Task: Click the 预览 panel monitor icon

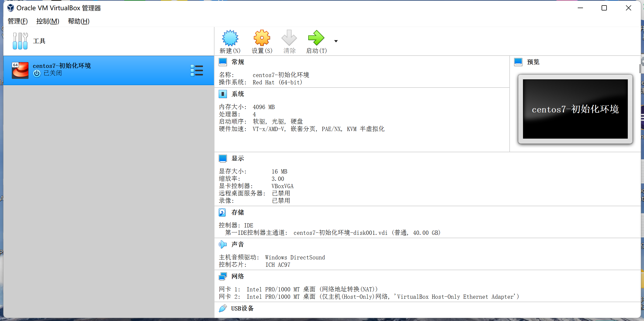Action: click(x=518, y=62)
